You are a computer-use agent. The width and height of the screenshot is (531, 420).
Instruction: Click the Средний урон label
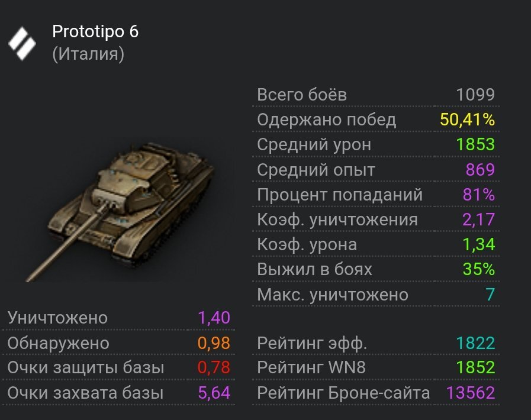point(314,145)
